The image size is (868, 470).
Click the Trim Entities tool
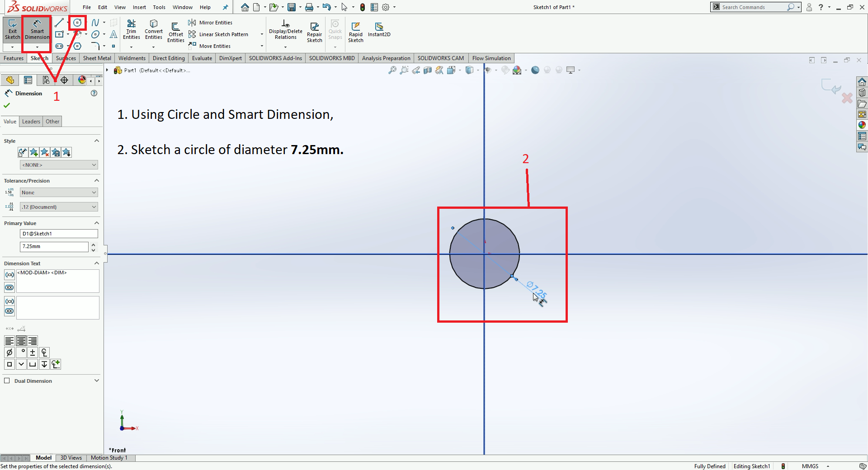click(132, 30)
